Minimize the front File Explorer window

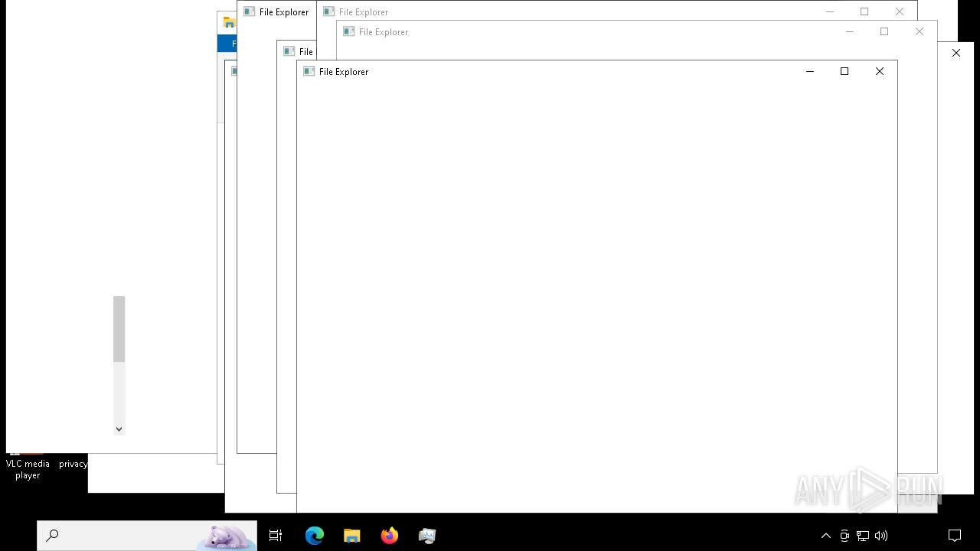point(809,71)
